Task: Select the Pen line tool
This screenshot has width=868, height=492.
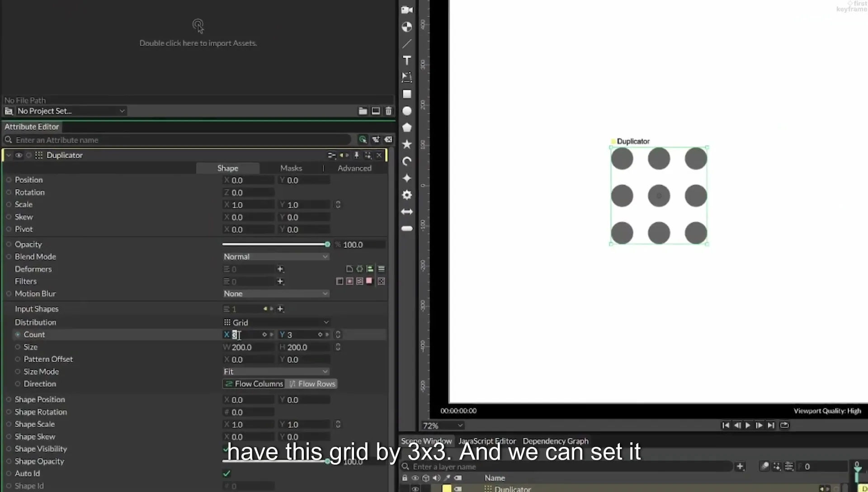Action: (407, 44)
